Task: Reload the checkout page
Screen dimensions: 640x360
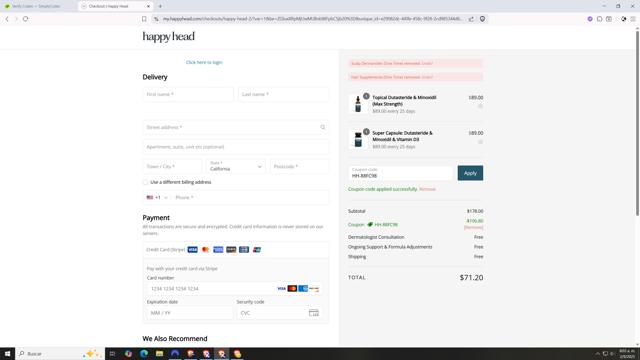Action: (x=25, y=19)
